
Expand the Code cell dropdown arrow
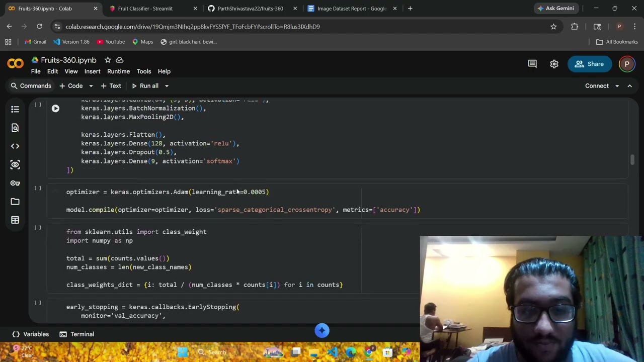(91, 86)
